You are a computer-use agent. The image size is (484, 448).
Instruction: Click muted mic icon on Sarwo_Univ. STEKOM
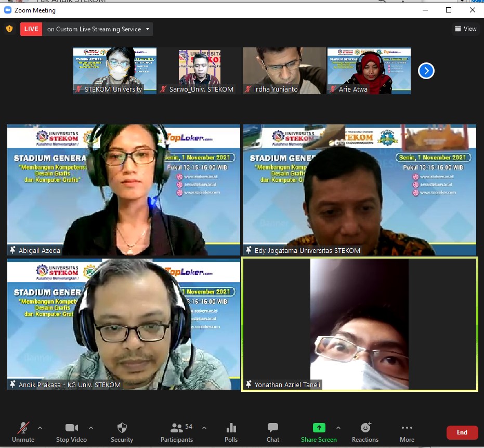click(163, 89)
